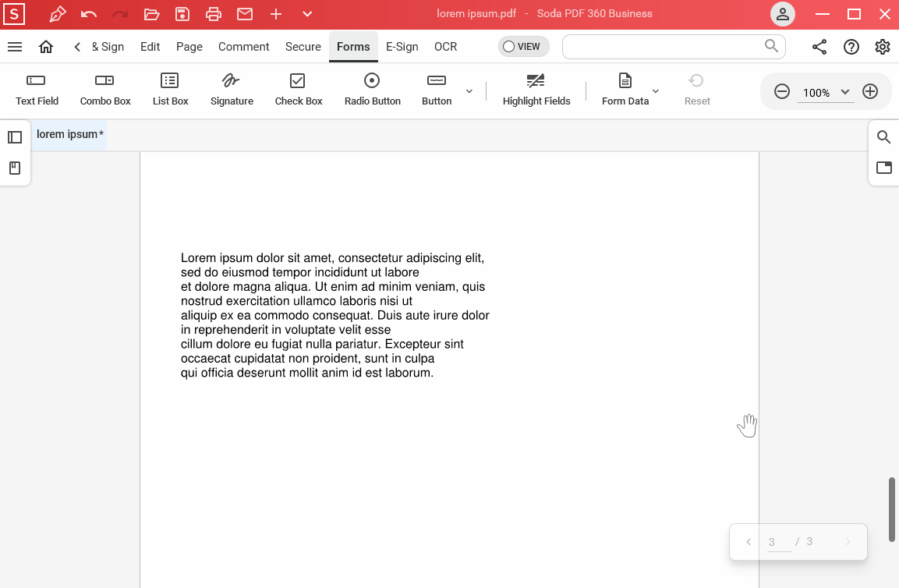Select the lorem ipsum document tab
899x588 pixels.
(x=69, y=135)
